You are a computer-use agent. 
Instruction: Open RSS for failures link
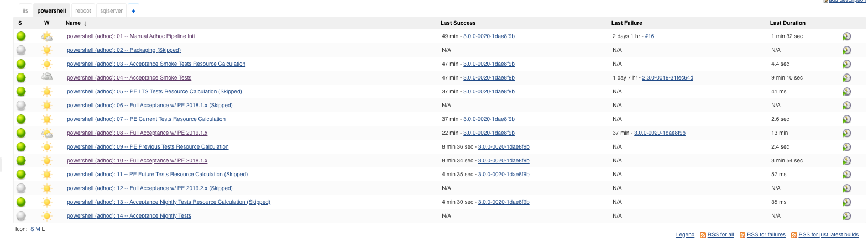click(766, 235)
